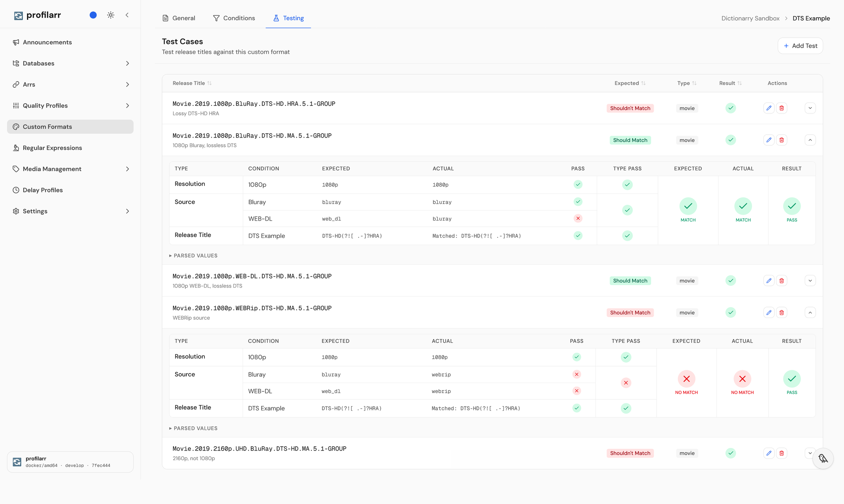Screen dimensions: 844x504
Task: Edit the DTS-HD.HRA test case
Action: (769, 108)
